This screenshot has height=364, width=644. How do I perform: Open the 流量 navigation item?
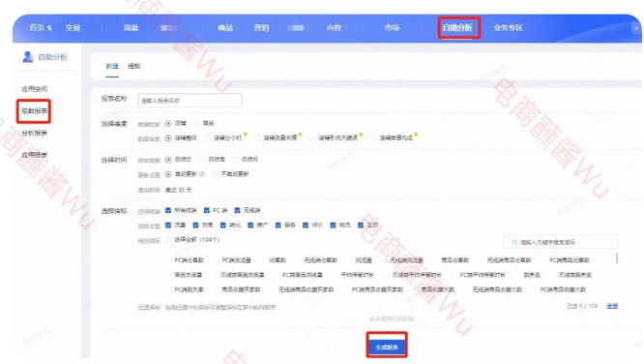click(131, 27)
